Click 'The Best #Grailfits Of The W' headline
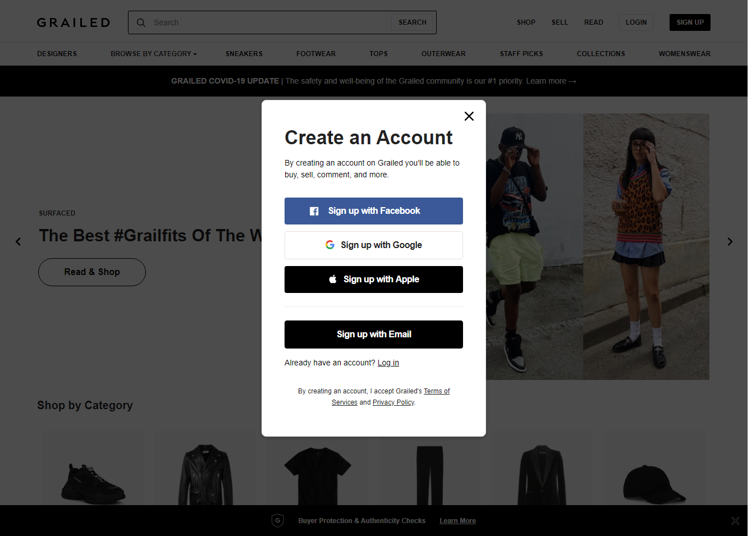 point(150,236)
